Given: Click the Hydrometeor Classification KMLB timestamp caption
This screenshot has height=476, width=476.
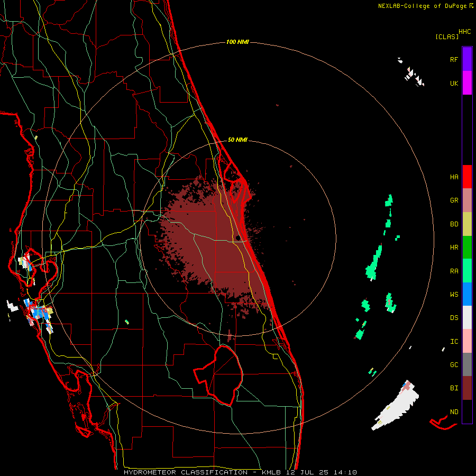Looking at the screenshot, I should 241,472.
